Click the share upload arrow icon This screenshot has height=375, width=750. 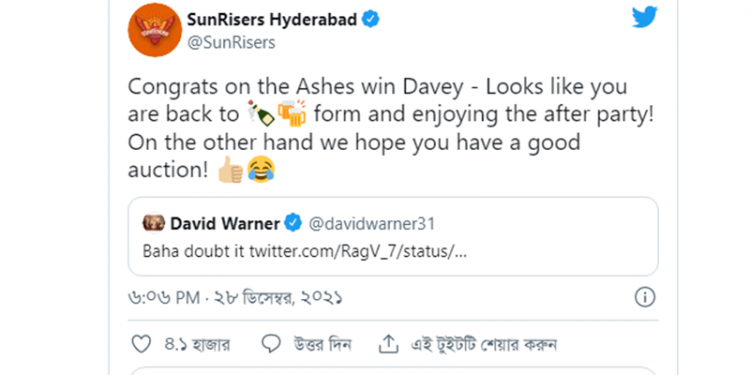pos(388,343)
